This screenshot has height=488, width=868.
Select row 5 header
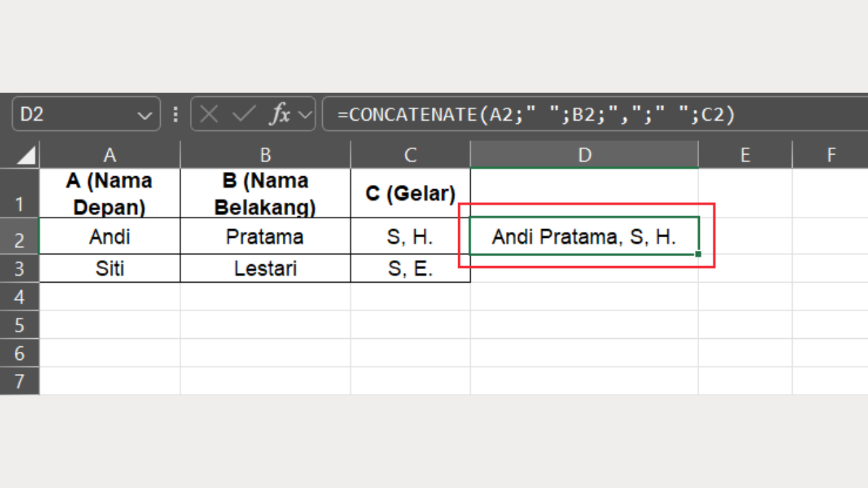(19, 325)
